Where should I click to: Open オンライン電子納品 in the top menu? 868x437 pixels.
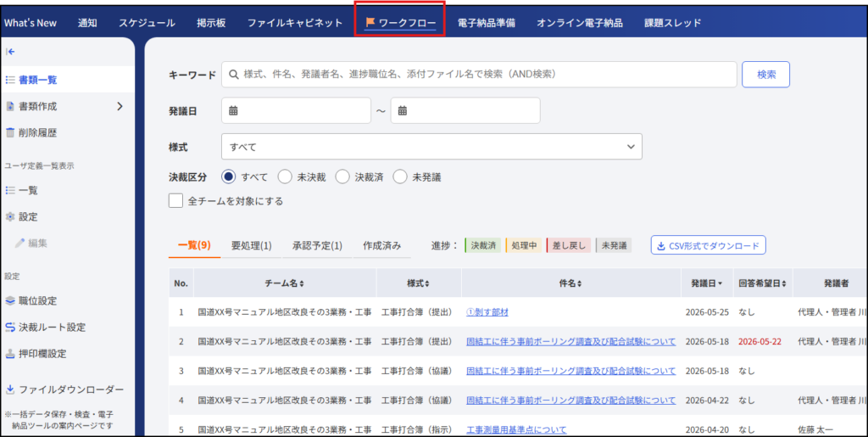(x=580, y=23)
